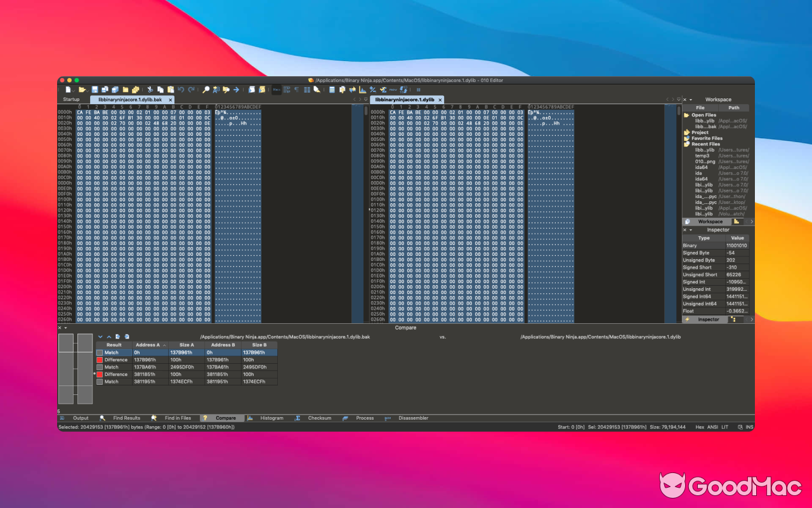
Task: Open the Workspace panel options dropdown arrow
Action: pos(691,99)
